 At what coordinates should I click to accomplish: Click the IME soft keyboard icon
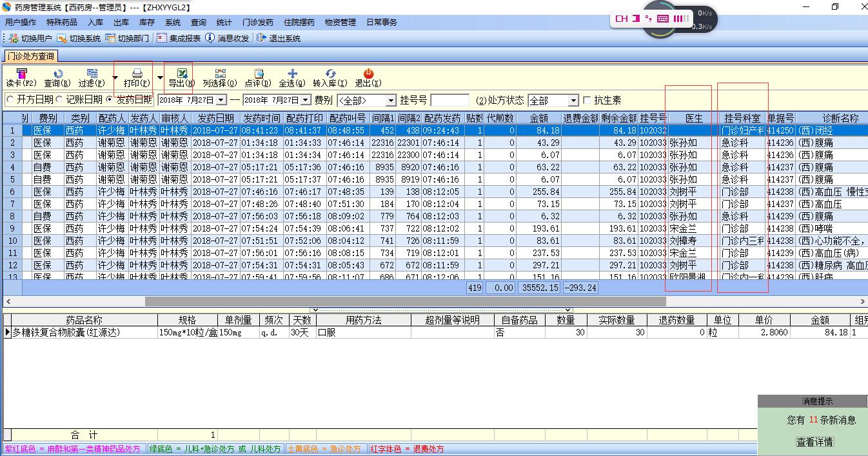[662, 19]
